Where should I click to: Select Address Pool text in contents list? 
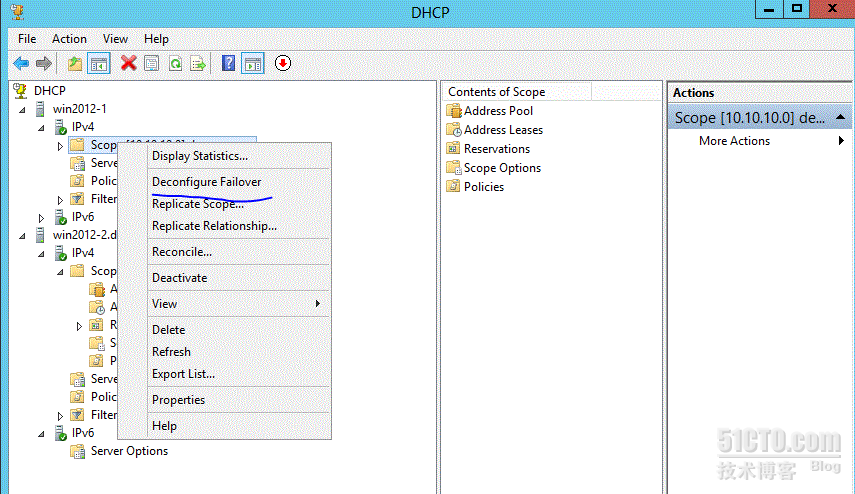[498, 111]
